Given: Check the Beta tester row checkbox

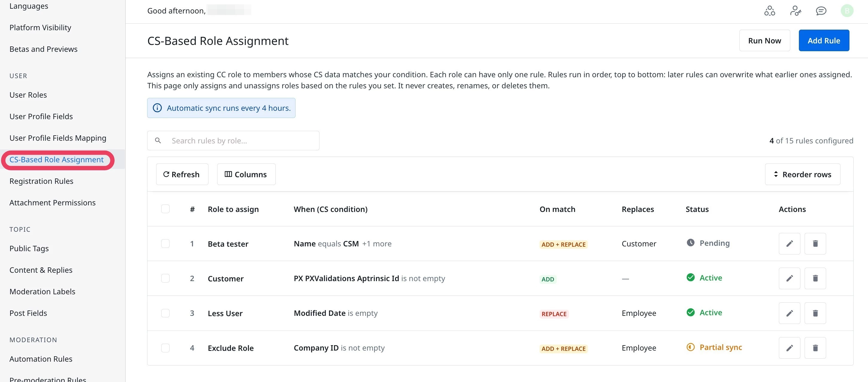Looking at the screenshot, I should pos(165,243).
